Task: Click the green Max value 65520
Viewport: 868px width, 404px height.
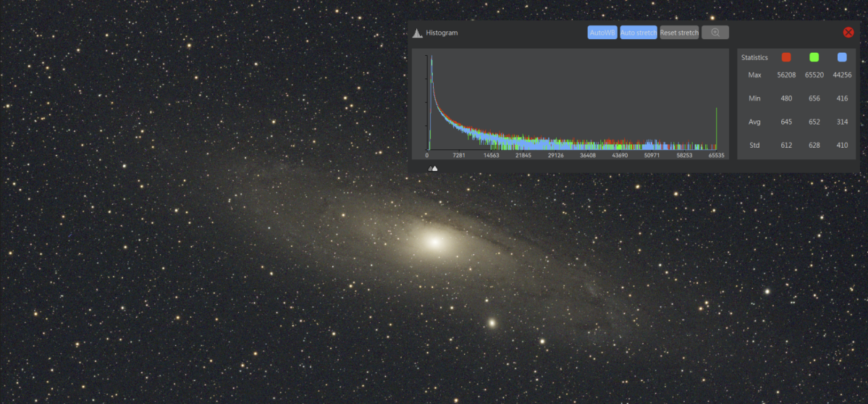Action: [814, 75]
